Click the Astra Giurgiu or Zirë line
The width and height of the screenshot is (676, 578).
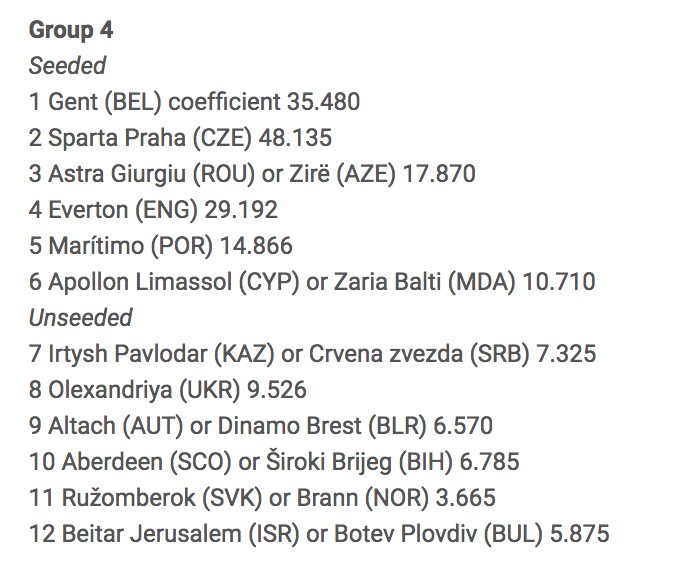(252, 174)
